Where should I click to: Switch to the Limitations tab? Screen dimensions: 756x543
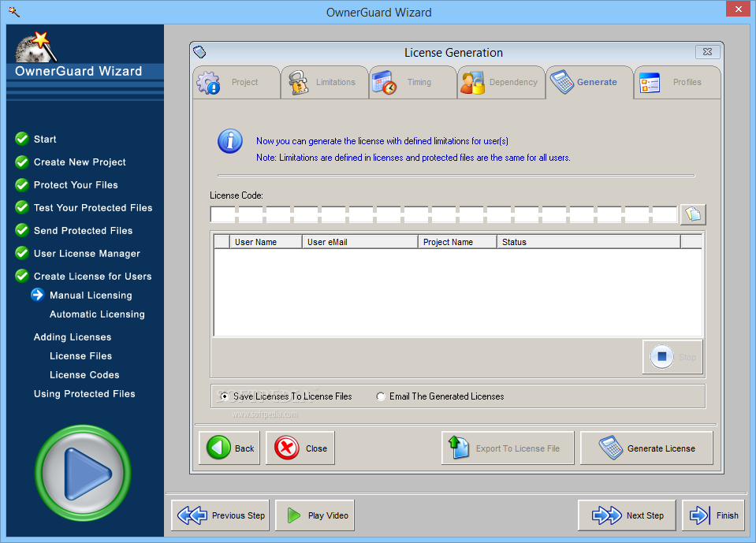pyautogui.click(x=325, y=83)
